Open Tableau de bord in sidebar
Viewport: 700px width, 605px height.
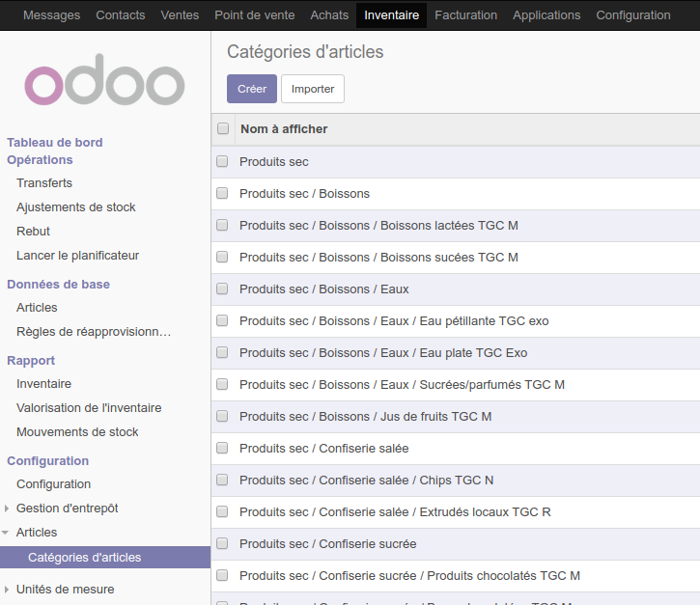pyautogui.click(x=55, y=143)
